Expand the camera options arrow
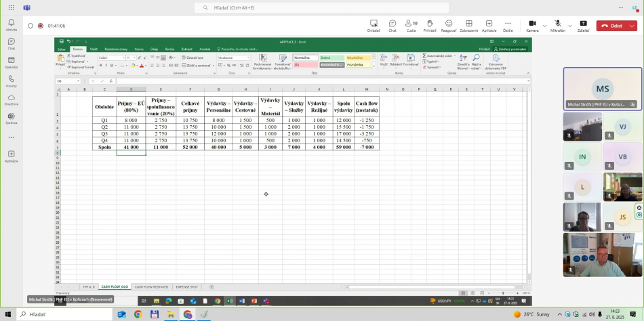 coord(545,26)
